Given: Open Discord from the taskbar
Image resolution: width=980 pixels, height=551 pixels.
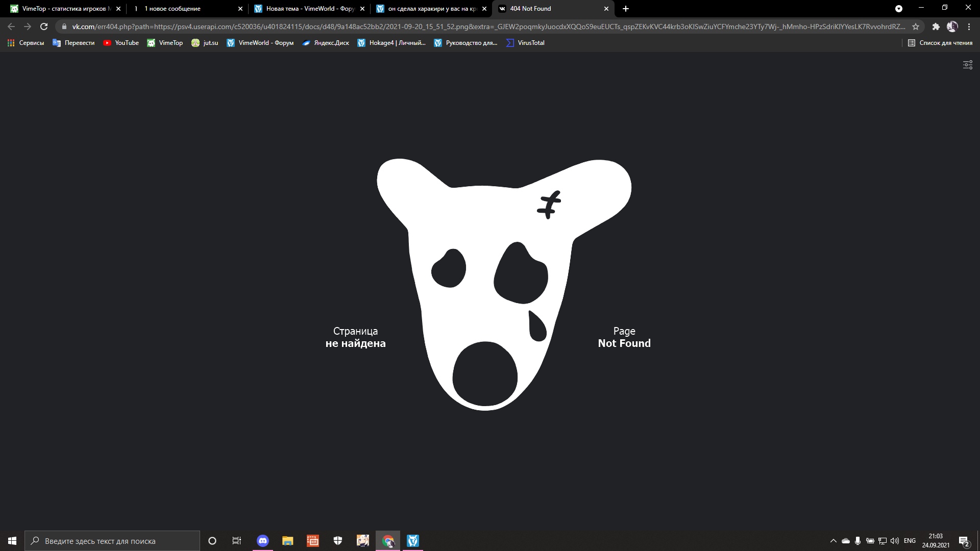Looking at the screenshot, I should coord(263,541).
